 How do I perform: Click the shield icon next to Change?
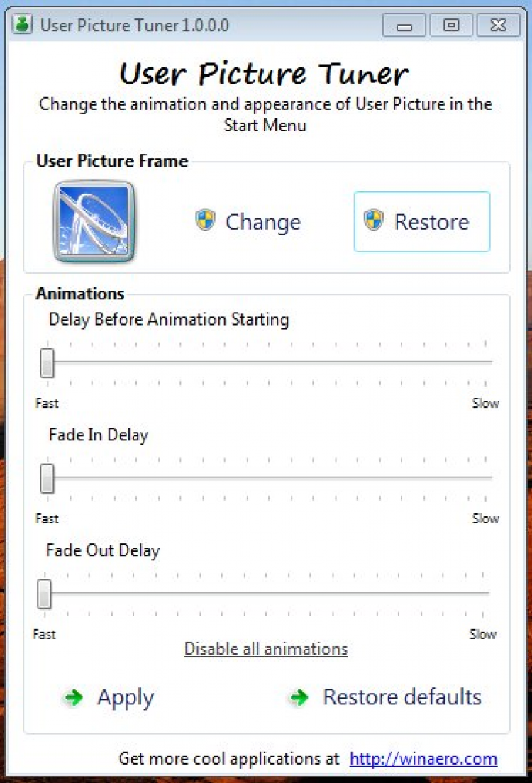[206, 221]
